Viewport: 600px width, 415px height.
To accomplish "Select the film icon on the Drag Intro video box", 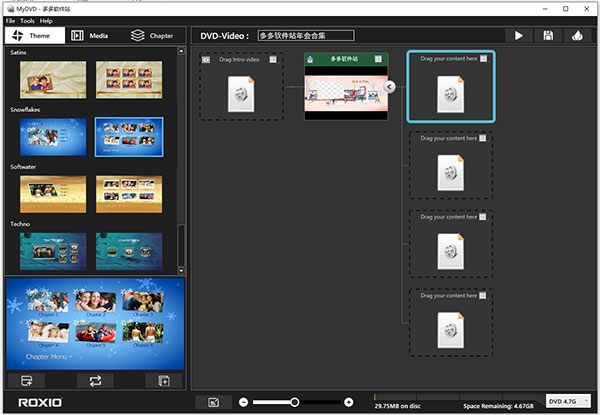I will coord(206,60).
